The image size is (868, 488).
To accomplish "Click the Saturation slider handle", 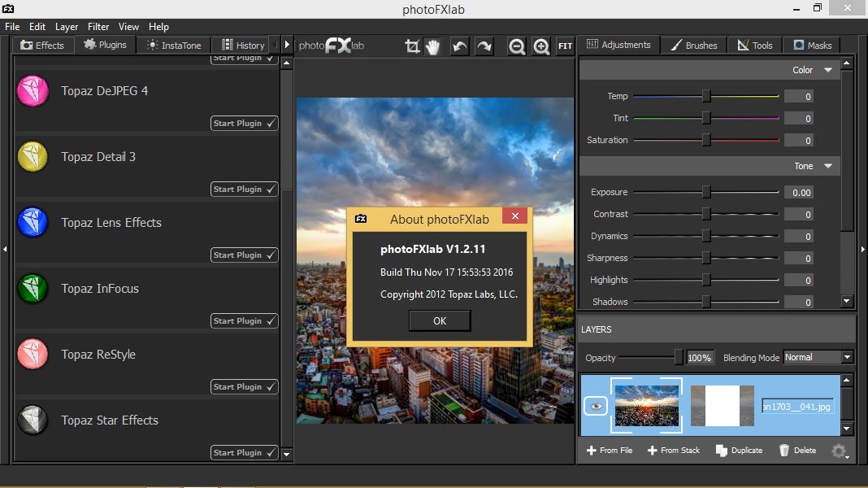I will pos(706,140).
